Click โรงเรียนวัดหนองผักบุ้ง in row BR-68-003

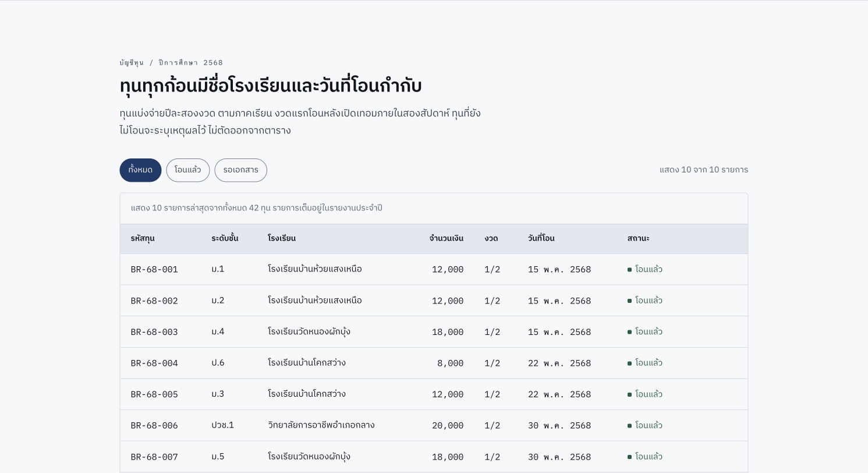[309, 331]
